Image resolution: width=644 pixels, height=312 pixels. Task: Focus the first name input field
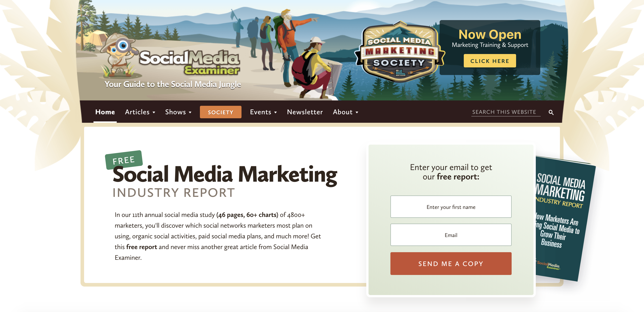pyautogui.click(x=451, y=207)
